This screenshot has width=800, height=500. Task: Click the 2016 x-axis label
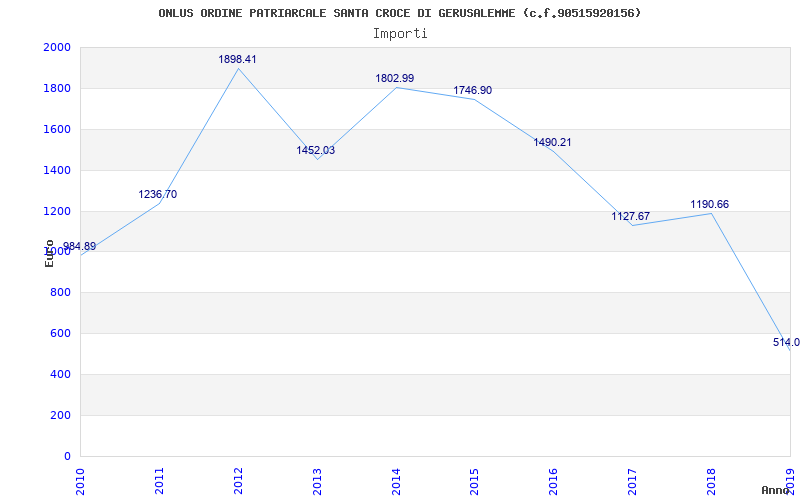(554, 481)
